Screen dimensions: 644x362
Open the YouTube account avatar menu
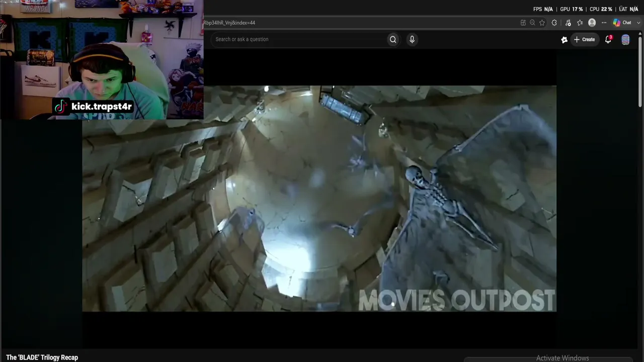click(x=625, y=40)
